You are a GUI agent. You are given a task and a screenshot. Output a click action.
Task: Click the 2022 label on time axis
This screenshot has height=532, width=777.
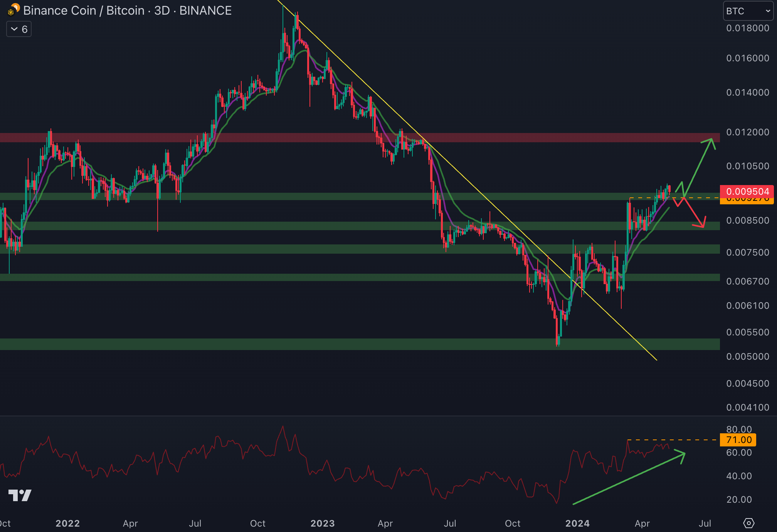[67, 523]
